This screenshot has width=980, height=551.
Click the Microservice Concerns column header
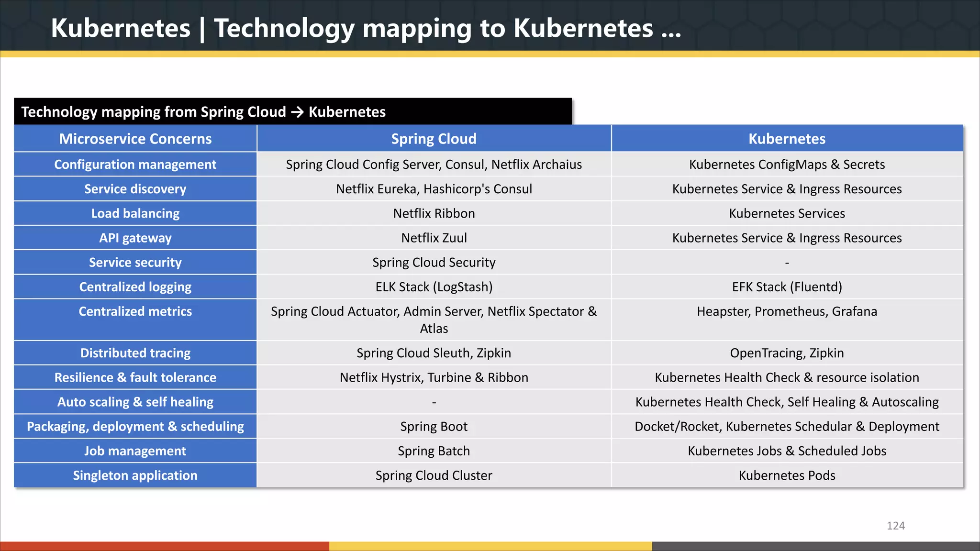135,139
